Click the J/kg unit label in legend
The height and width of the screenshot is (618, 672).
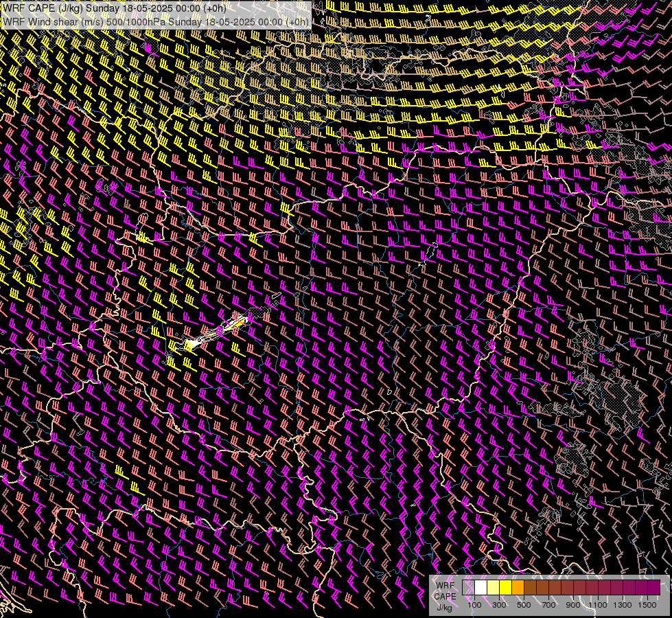(x=444, y=608)
